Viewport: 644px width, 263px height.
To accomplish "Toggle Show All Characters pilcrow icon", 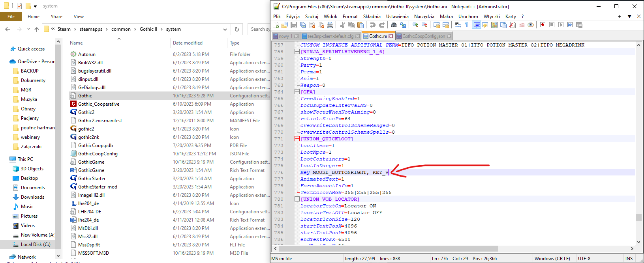I will pyautogui.click(x=467, y=25).
